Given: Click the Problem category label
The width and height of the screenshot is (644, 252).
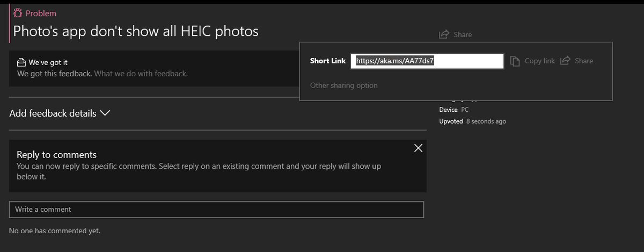Looking at the screenshot, I should pyautogui.click(x=41, y=13).
